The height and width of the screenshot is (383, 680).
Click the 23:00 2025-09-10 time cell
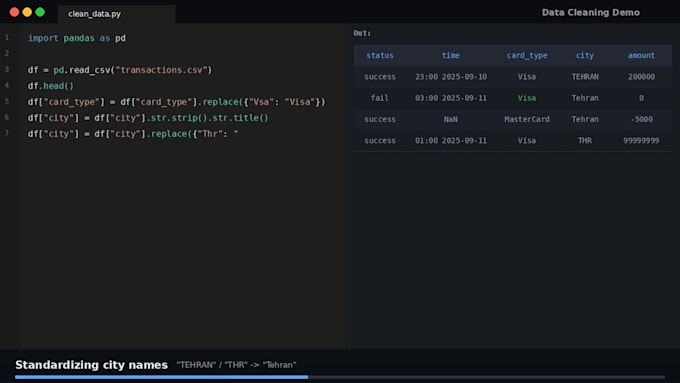[451, 77]
